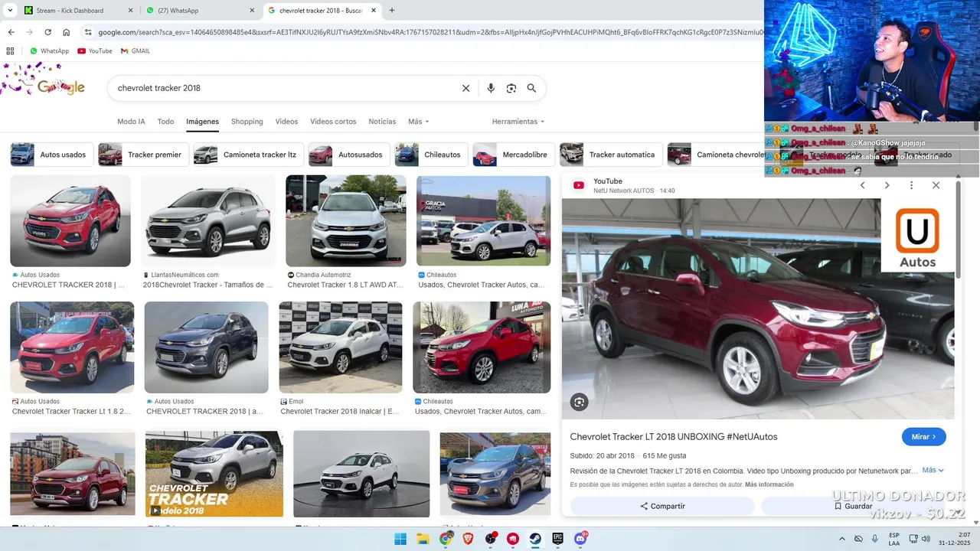980x551 pixels.
Task: Switch to the Modo IA tab
Action: point(131,122)
